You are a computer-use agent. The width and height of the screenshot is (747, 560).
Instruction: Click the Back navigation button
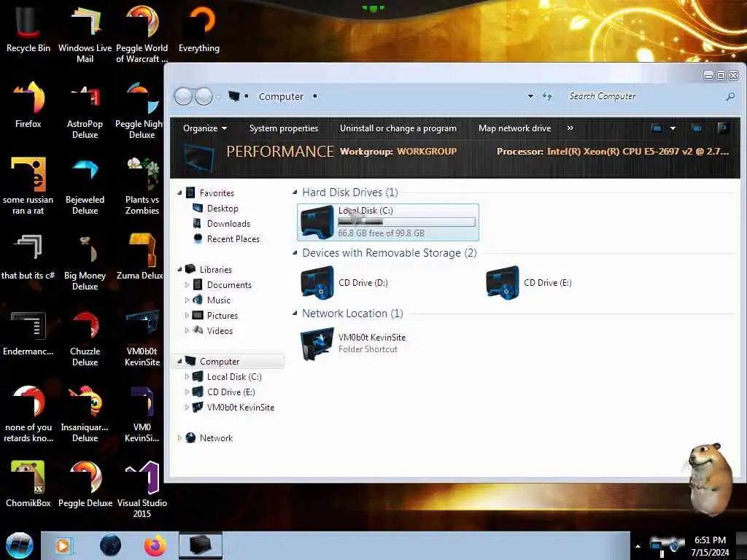tap(183, 97)
